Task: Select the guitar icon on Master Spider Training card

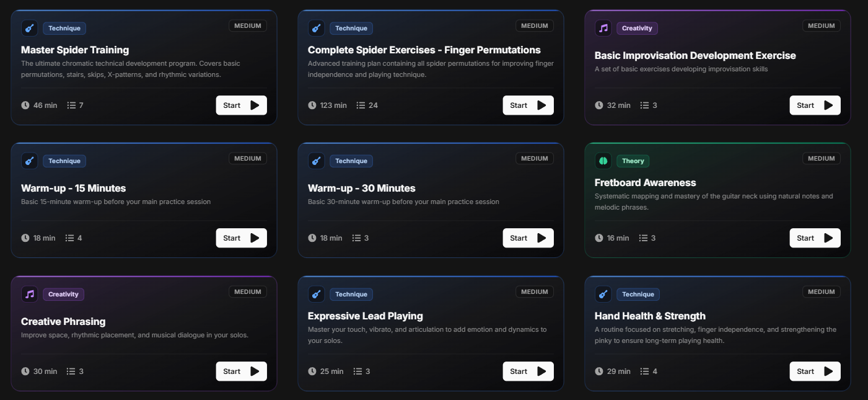Action: point(29,28)
